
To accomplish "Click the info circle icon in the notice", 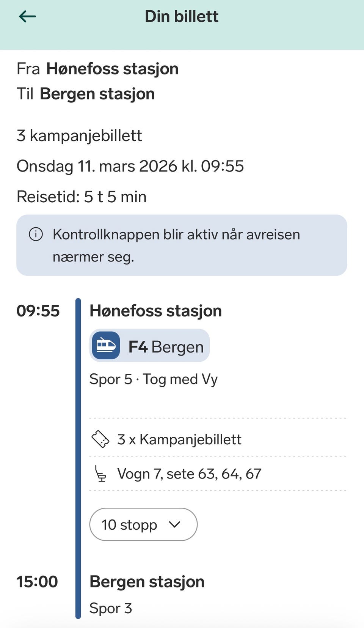I will [36, 234].
